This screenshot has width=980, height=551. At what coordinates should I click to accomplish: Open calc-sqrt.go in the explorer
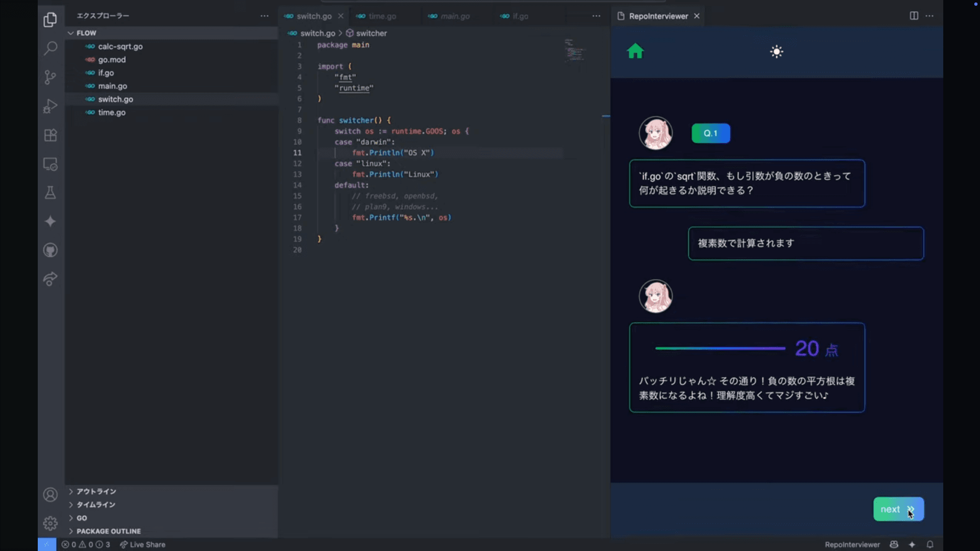click(120, 46)
